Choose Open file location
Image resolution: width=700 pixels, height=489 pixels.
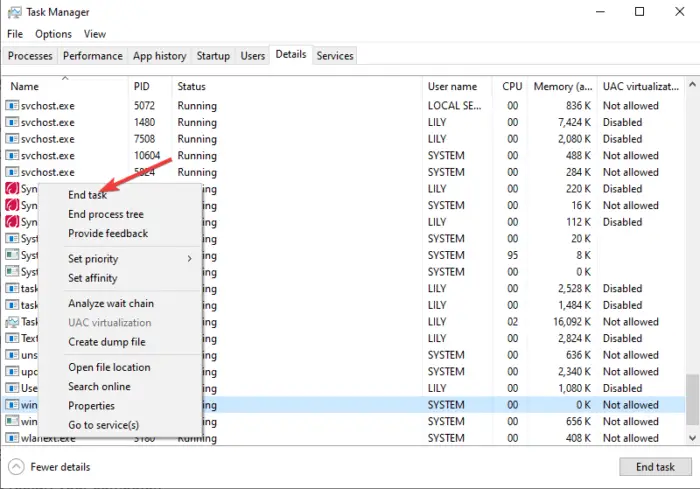tap(109, 367)
